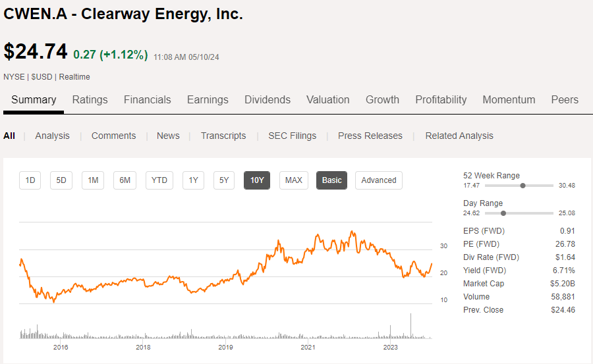Click the 52 Week Range slider marker
The width and height of the screenshot is (593, 364).
click(522, 186)
